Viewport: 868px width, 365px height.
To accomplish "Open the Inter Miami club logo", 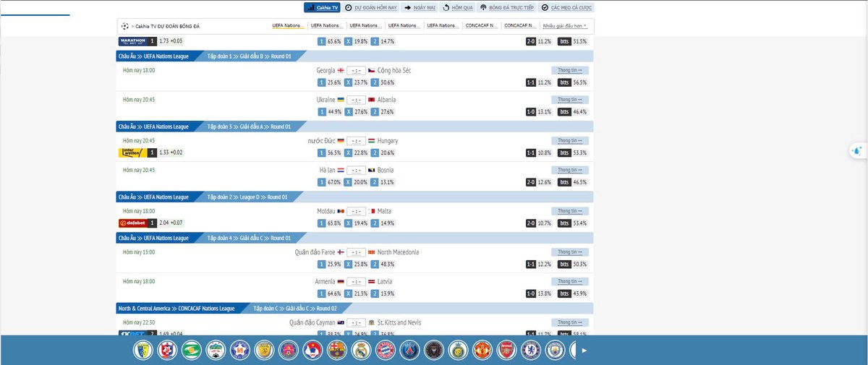I will click(433, 351).
